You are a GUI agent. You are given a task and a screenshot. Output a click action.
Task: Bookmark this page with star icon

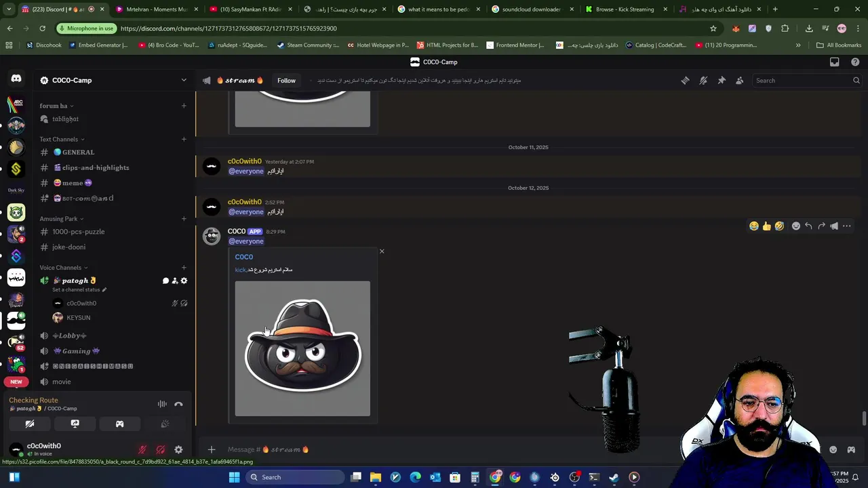713,28
